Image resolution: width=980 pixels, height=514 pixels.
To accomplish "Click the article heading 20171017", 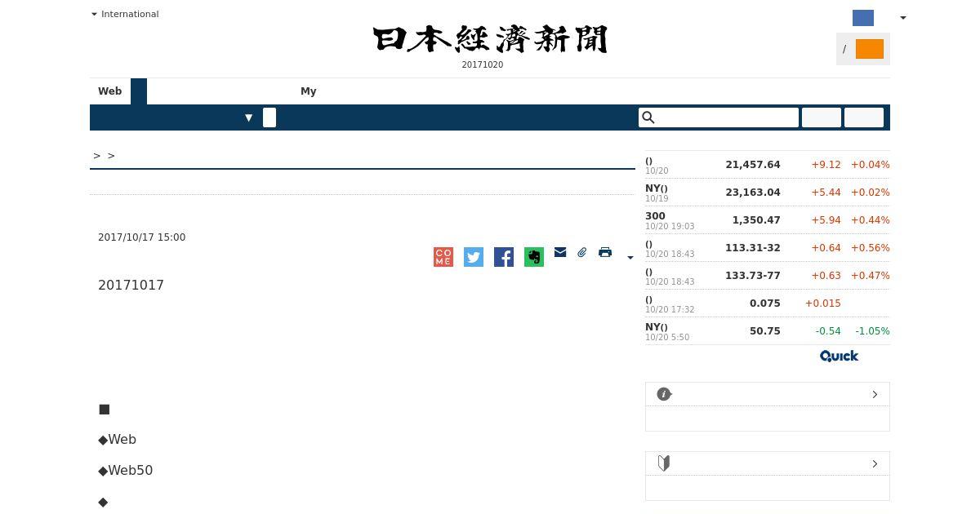I will 131,285.
